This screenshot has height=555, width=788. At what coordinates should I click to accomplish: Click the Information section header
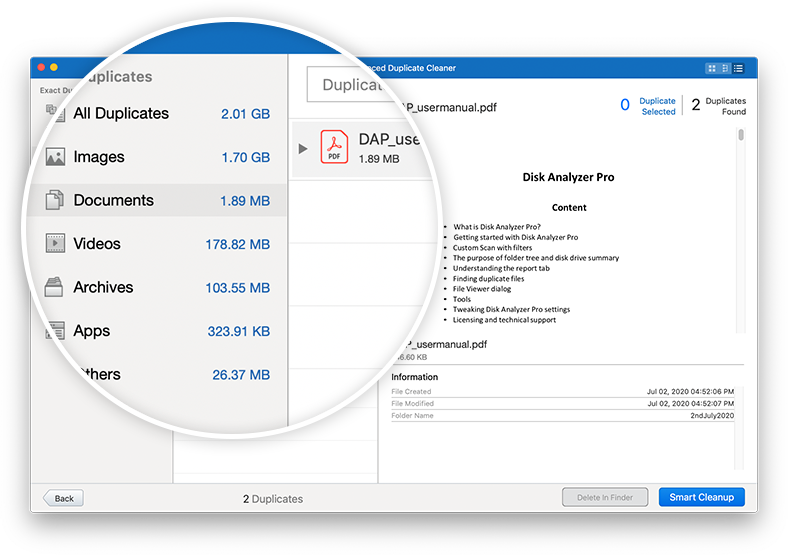(415, 377)
